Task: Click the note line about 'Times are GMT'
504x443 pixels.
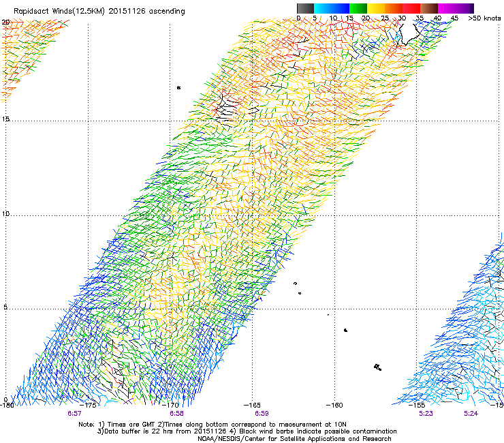Action: click(212, 425)
